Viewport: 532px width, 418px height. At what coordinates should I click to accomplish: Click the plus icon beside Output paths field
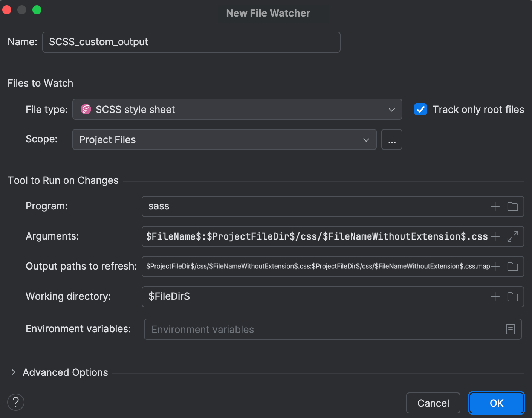495,266
